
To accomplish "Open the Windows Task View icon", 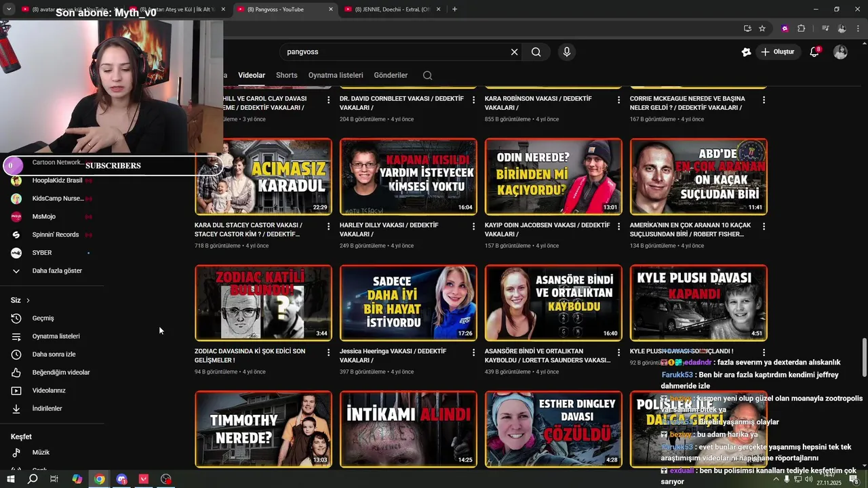I will point(54,479).
